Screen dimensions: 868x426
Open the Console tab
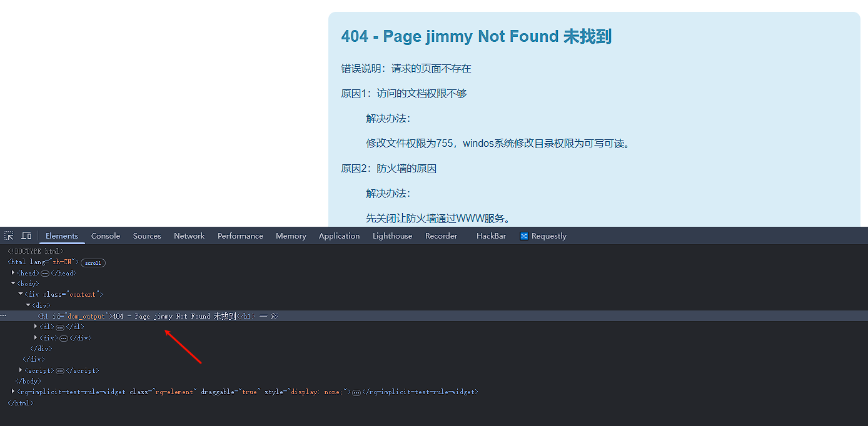pos(106,236)
